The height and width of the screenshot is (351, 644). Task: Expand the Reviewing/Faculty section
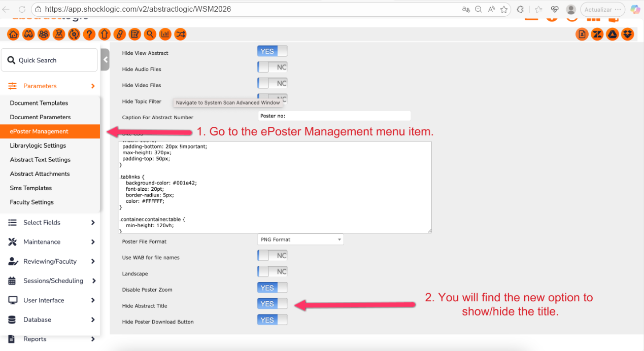pyautogui.click(x=51, y=261)
